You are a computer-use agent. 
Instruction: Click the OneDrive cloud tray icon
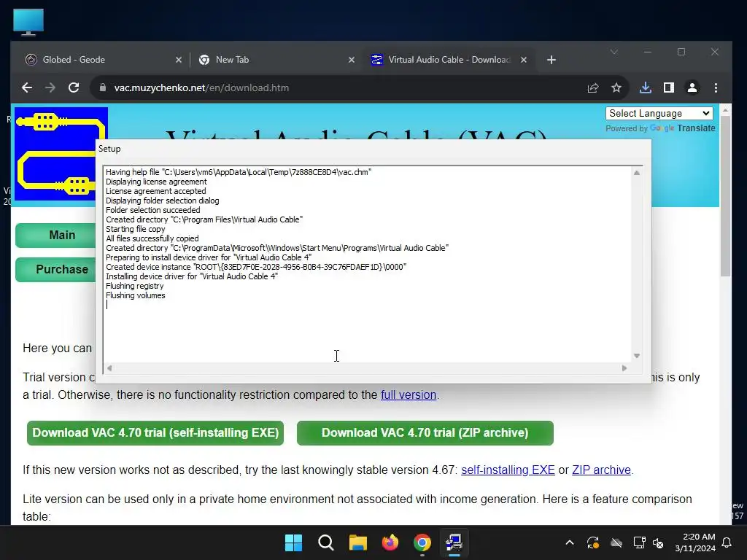(616, 542)
